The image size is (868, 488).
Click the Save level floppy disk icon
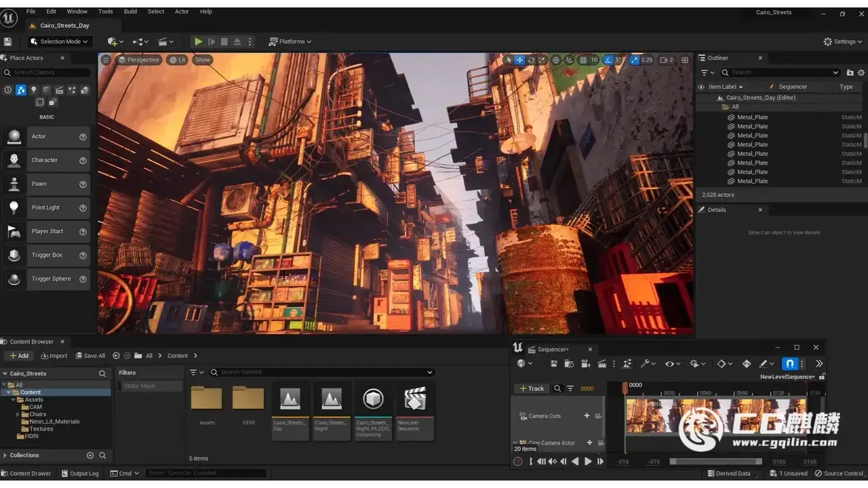(8, 41)
